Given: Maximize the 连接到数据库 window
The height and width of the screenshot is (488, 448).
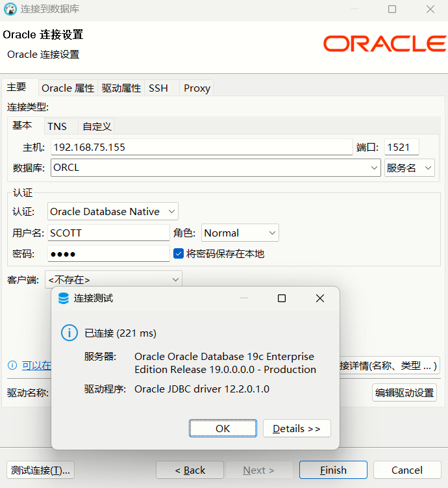Looking at the screenshot, I should [x=392, y=9].
